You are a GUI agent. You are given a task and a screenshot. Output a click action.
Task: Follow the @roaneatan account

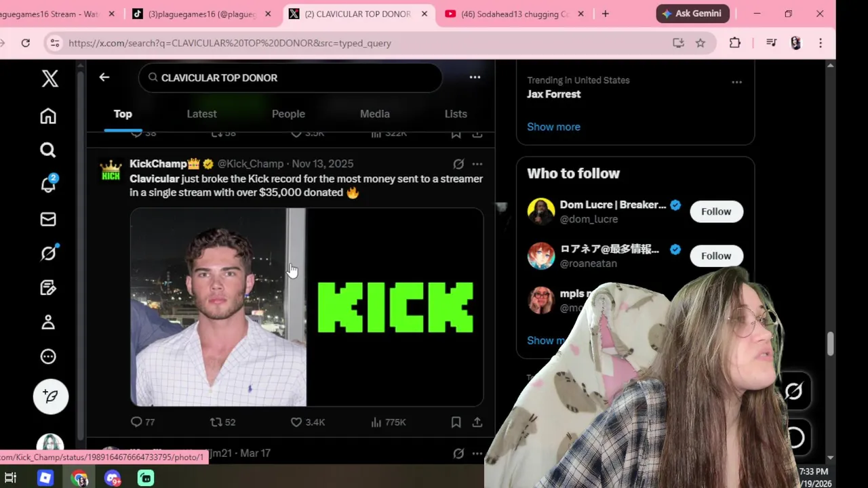click(716, 256)
